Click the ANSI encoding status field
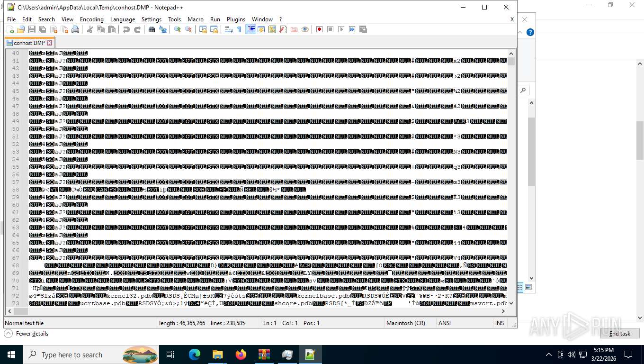This screenshot has width=644, height=364. 464,323
